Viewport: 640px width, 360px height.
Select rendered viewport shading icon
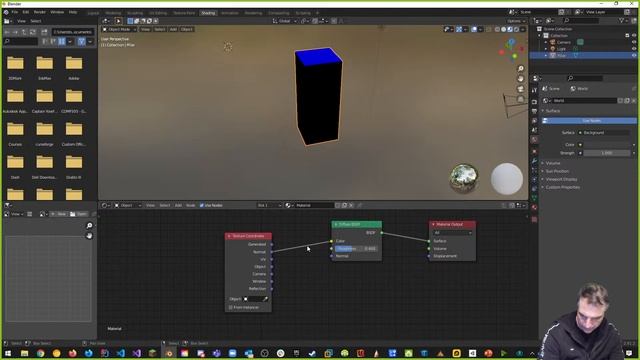click(x=516, y=29)
